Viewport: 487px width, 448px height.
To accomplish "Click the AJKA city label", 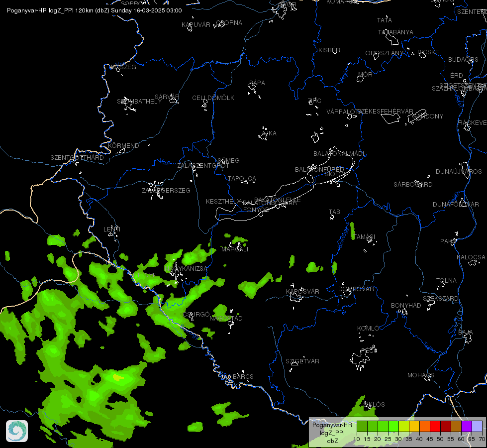I will tap(269, 133).
